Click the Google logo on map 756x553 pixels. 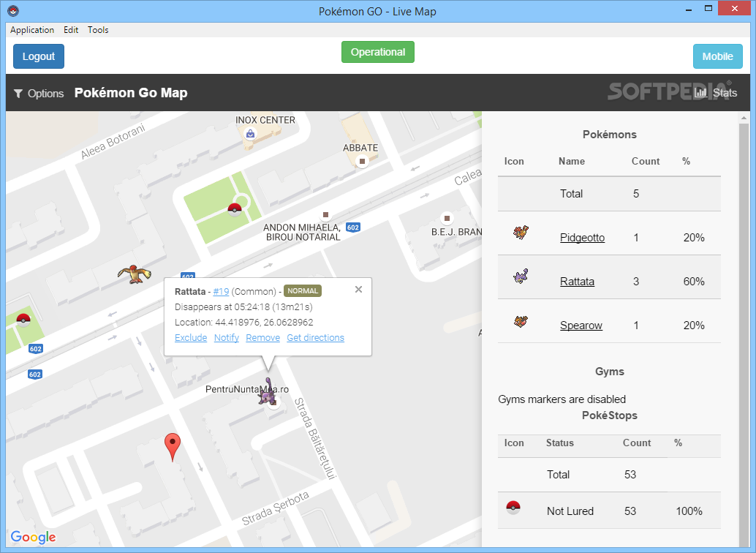point(34,537)
